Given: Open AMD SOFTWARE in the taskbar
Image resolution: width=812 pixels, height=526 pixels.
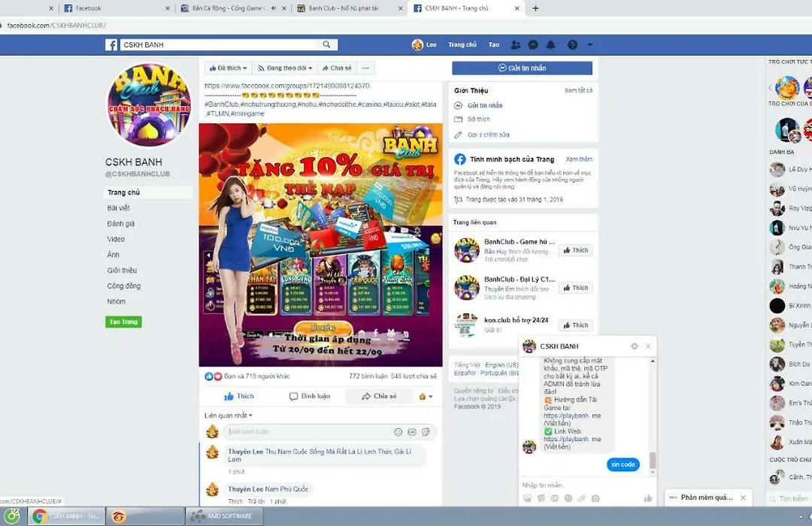Looking at the screenshot, I should click(224, 516).
